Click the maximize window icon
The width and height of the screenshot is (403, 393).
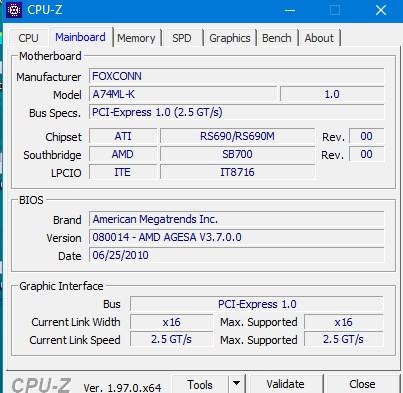(x=335, y=10)
